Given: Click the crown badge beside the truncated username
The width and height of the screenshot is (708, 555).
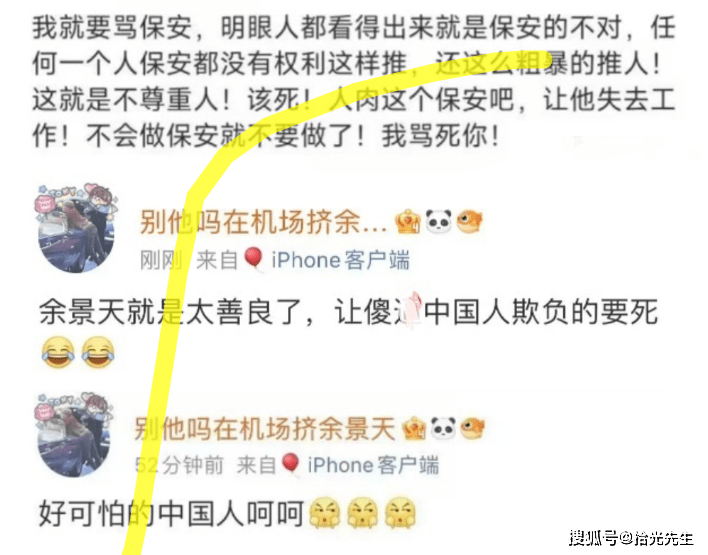Looking at the screenshot, I should 407,221.
